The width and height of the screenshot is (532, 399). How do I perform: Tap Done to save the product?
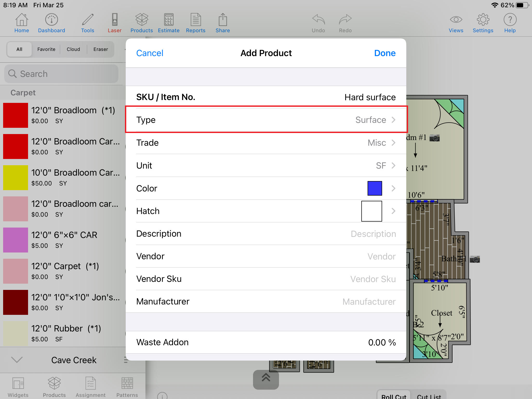pyautogui.click(x=385, y=53)
